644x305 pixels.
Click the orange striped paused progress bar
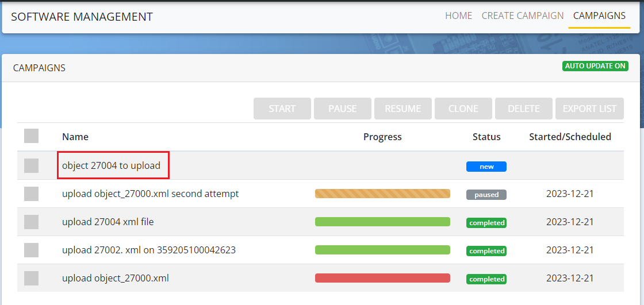click(382, 194)
